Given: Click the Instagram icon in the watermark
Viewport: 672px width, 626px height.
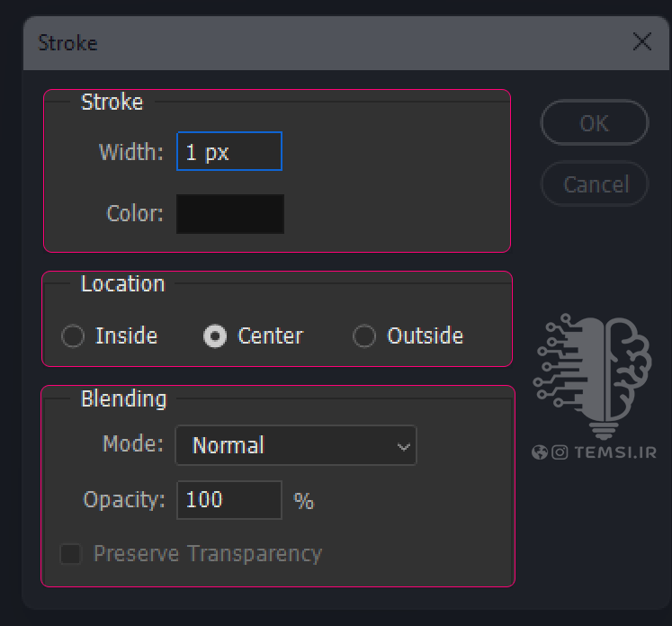Looking at the screenshot, I should [x=560, y=452].
